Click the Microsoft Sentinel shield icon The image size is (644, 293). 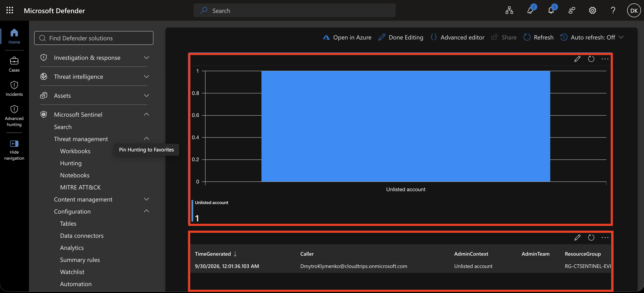44,115
